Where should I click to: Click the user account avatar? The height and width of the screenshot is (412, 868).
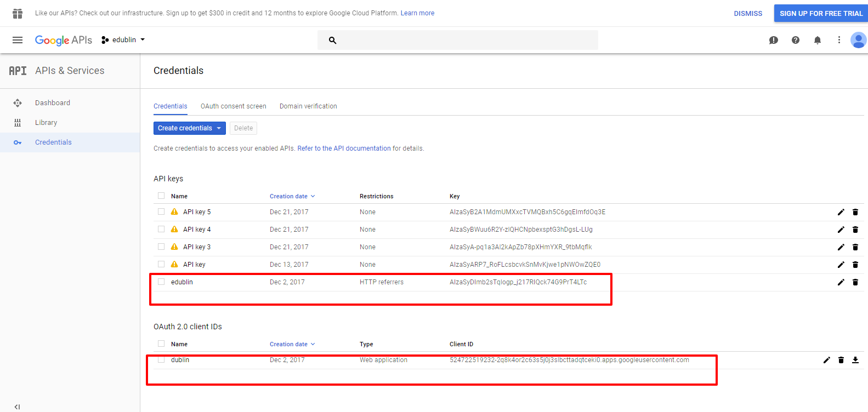[858, 40]
